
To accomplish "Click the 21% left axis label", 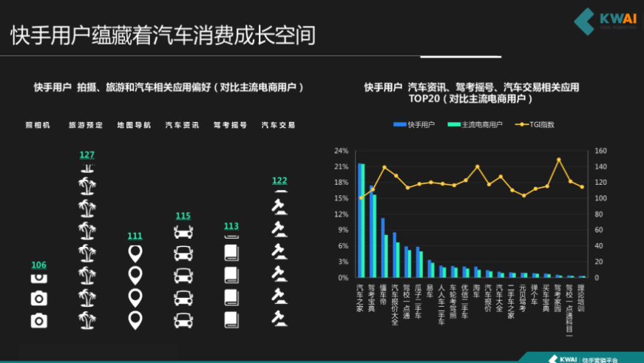I will pos(342,167).
